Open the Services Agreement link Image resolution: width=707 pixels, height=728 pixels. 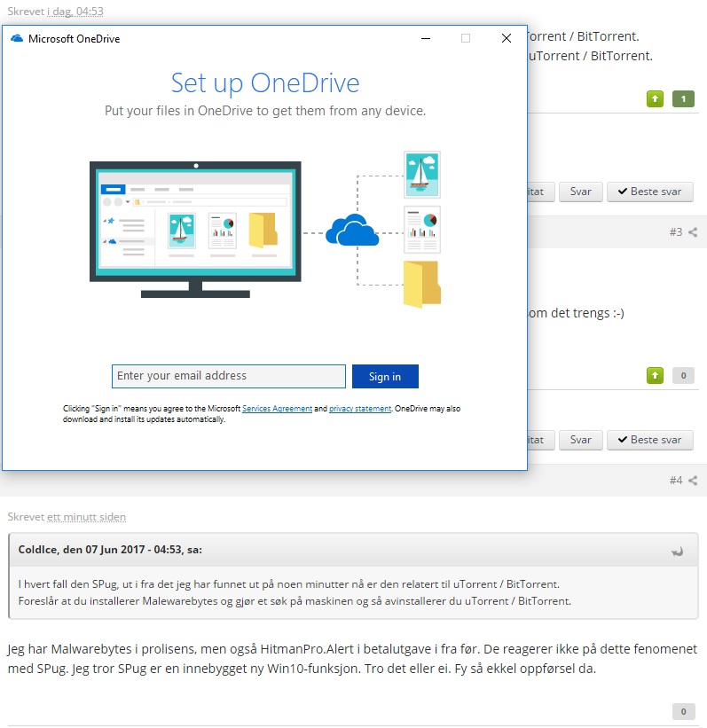tap(278, 409)
